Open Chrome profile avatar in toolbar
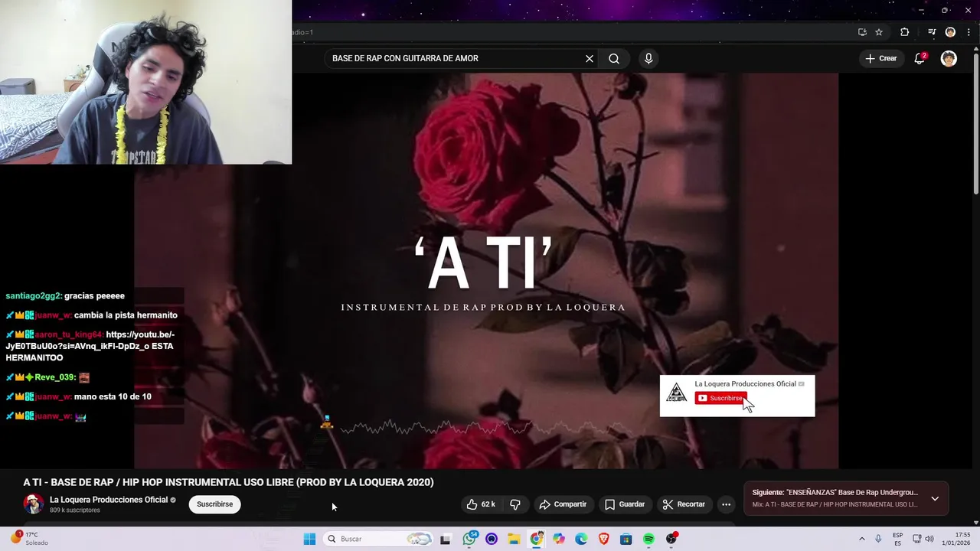This screenshot has width=980, height=551. tap(950, 32)
